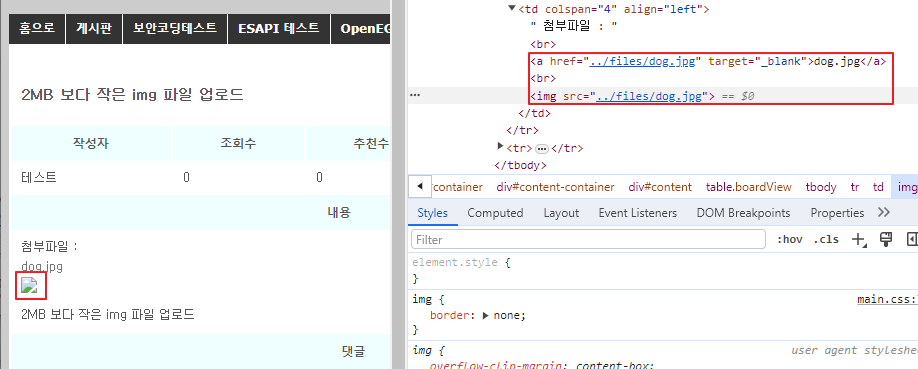Click the border property value none
The image size is (918, 369).
tap(508, 315)
